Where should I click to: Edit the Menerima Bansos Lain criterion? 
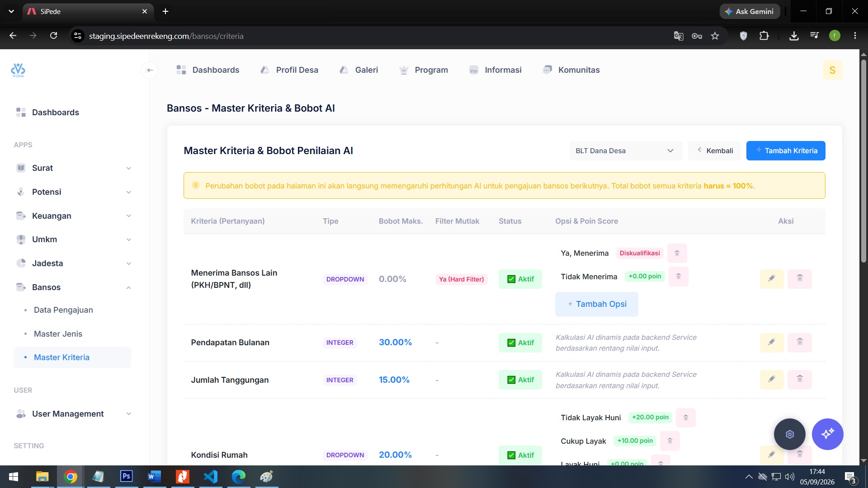click(772, 278)
